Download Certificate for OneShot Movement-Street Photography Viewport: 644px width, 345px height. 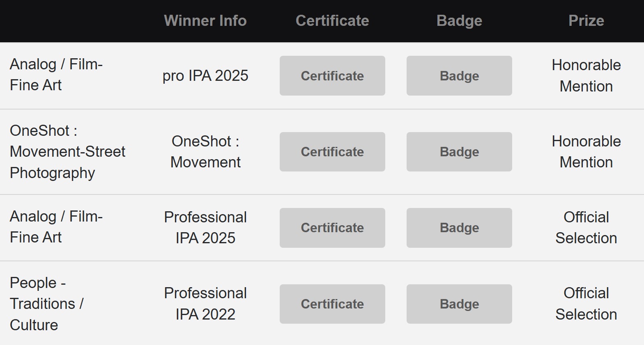[332, 152]
